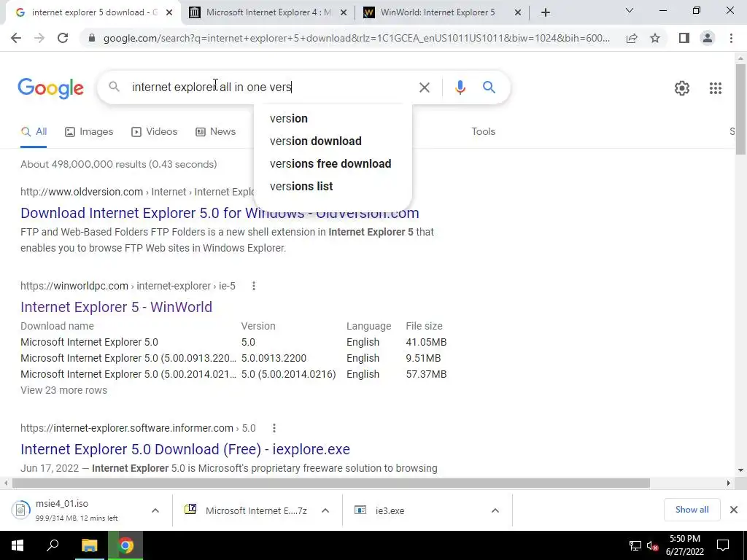Close the downloads bar

click(734, 510)
